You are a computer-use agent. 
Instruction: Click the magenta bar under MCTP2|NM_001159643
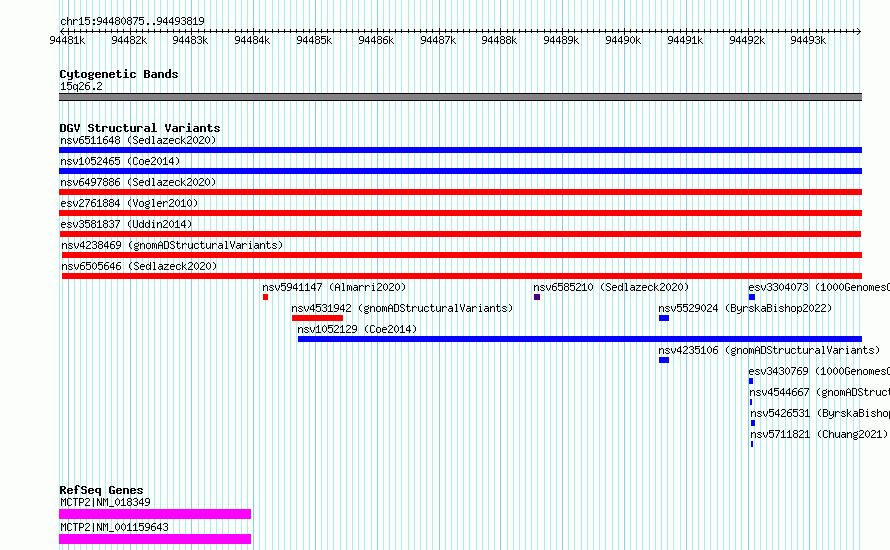pos(155,539)
